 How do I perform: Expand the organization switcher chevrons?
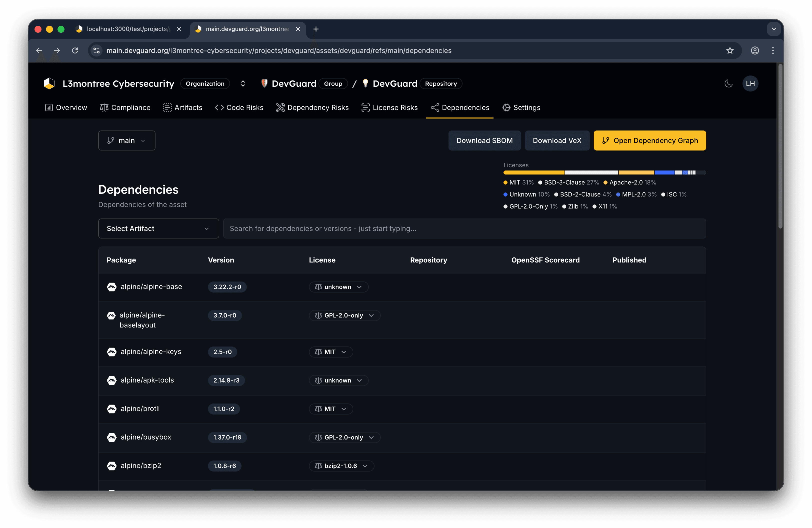pos(243,83)
